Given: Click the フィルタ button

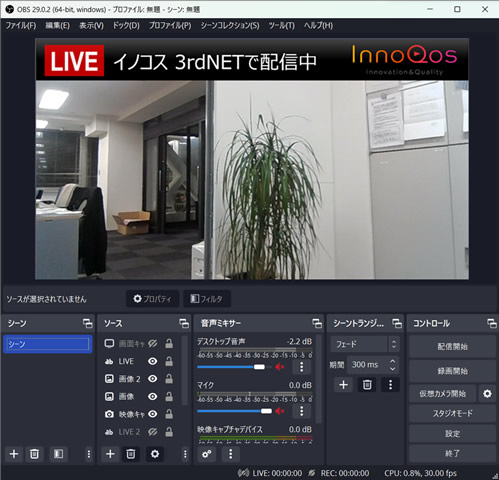Looking at the screenshot, I should [207, 299].
